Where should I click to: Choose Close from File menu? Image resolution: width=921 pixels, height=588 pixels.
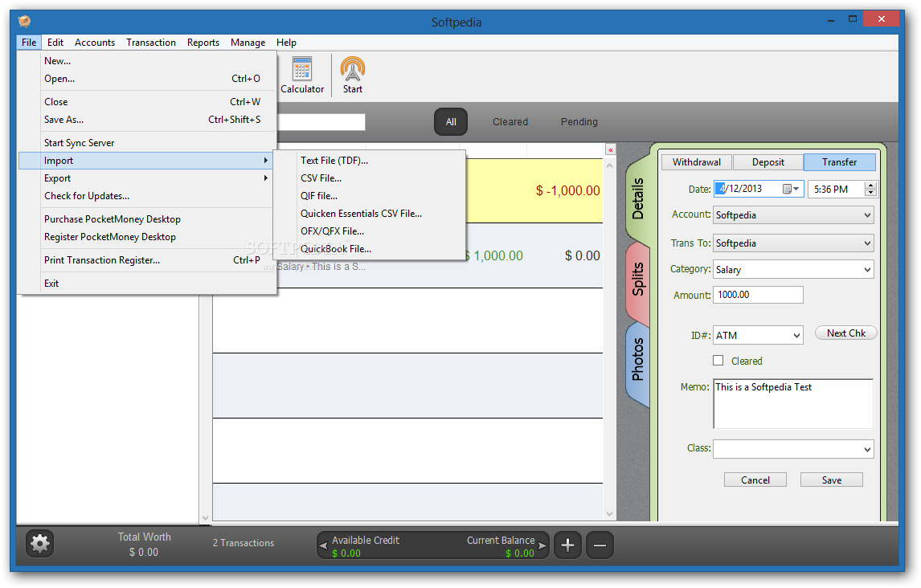point(145,102)
